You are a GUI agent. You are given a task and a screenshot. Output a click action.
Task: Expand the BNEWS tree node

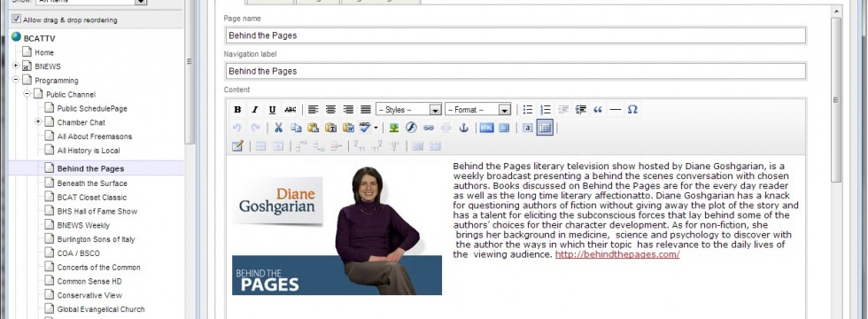[16, 66]
